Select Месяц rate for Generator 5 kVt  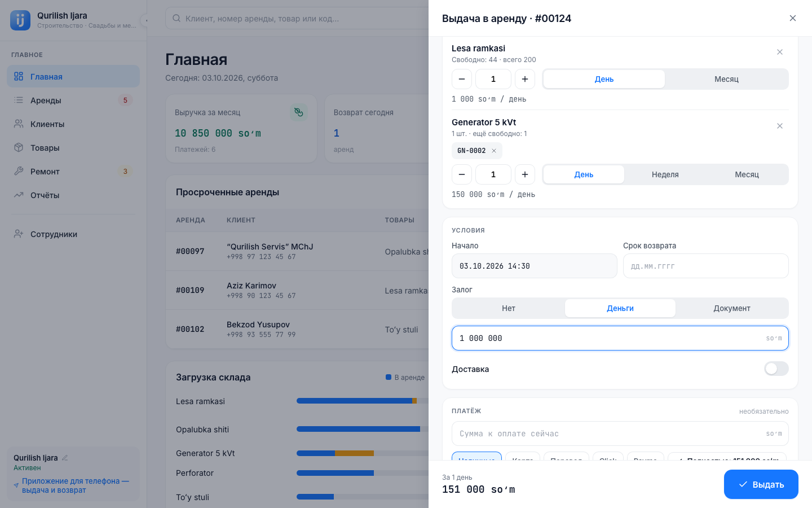(747, 174)
